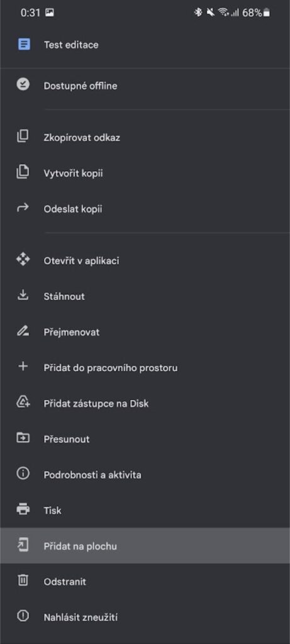This screenshot has width=290, height=644.
Task: Tap the Docs file icon beside Test editace
Action: pyautogui.click(x=24, y=45)
